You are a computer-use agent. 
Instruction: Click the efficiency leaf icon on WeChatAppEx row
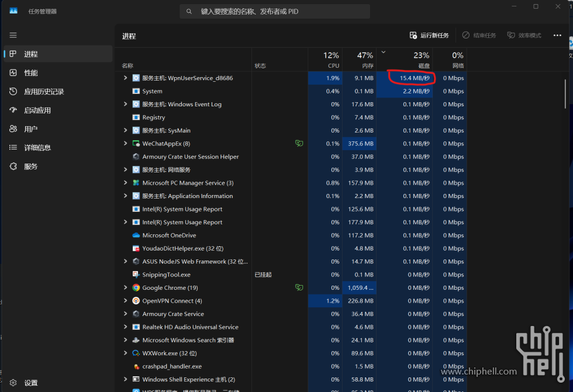tap(299, 144)
